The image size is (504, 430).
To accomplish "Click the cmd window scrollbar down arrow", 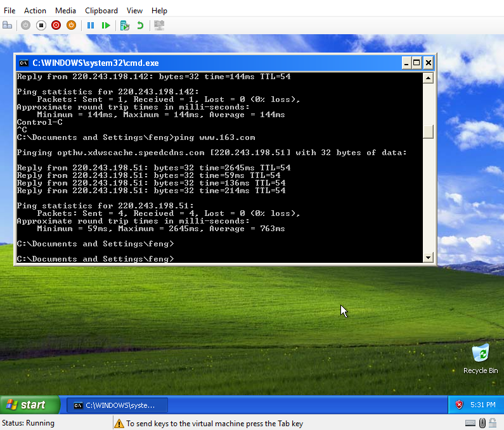I will click(429, 257).
